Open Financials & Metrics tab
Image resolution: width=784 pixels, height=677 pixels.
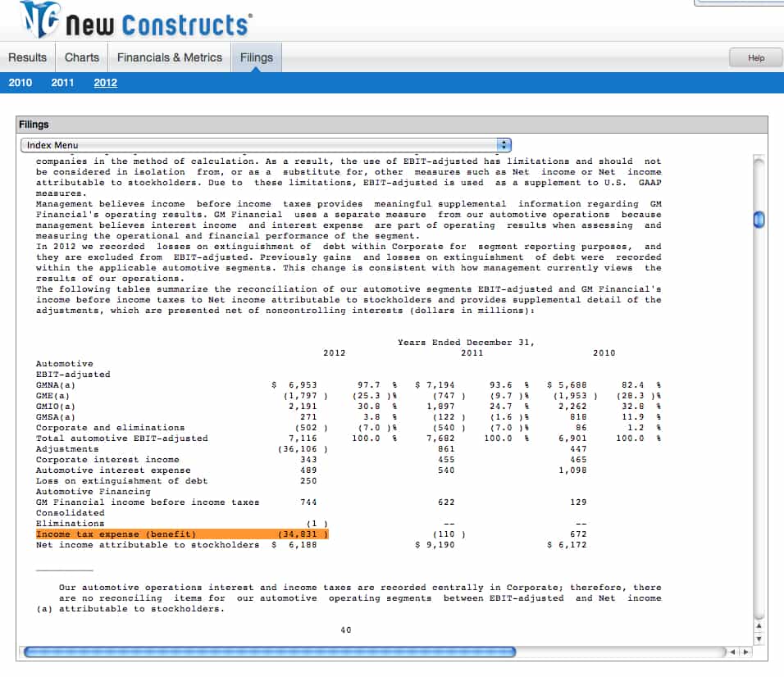[x=170, y=57]
